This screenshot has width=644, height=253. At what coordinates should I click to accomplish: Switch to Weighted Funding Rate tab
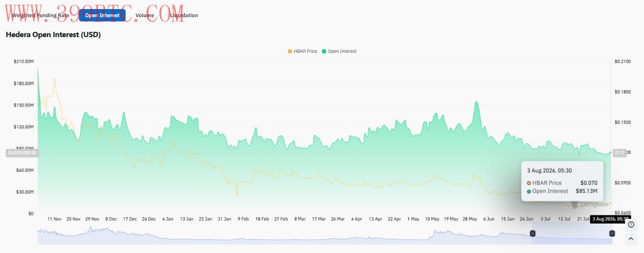pos(40,15)
